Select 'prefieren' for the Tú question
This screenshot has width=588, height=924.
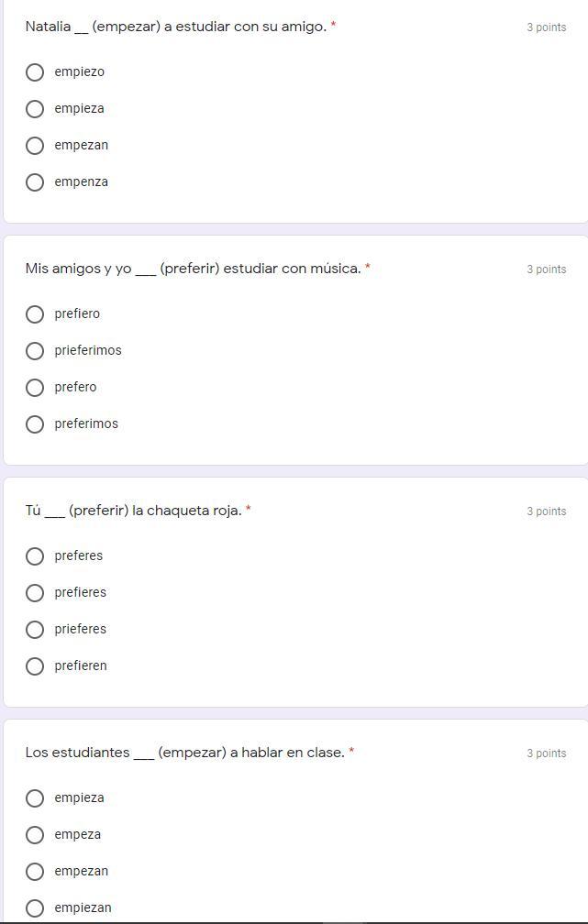35,666
